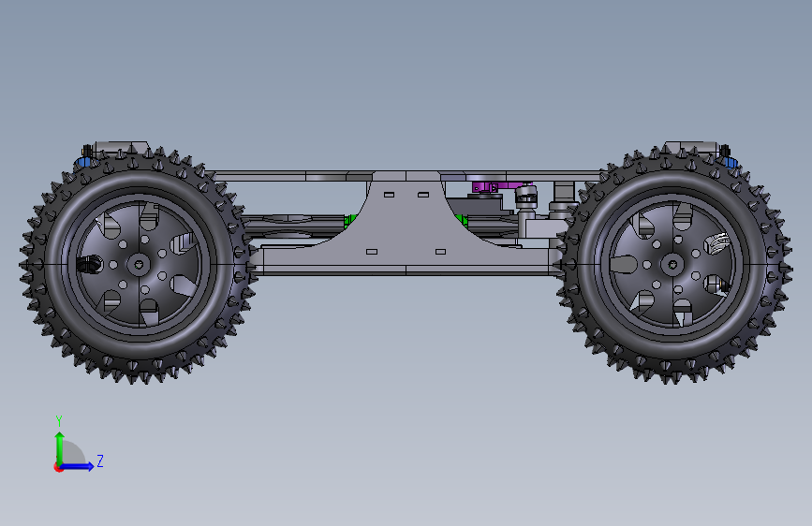Click the left wheel's center hub
The height and width of the screenshot is (526, 812).
point(139,265)
